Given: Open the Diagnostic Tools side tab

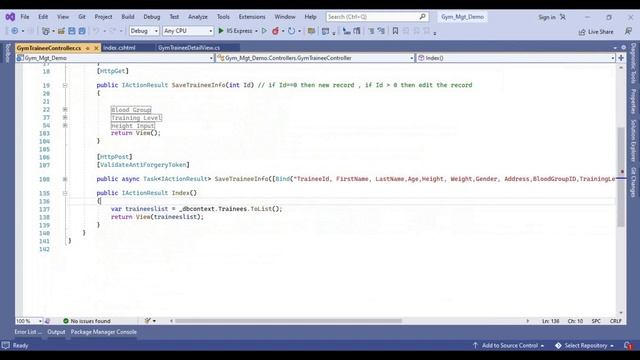Looking at the screenshot, I should pos(633,63).
